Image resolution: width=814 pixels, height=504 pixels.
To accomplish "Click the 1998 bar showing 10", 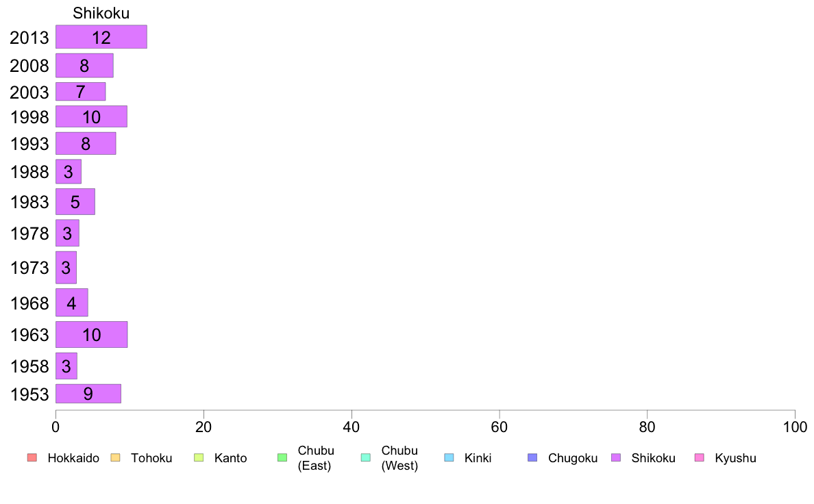I will coord(91,116).
